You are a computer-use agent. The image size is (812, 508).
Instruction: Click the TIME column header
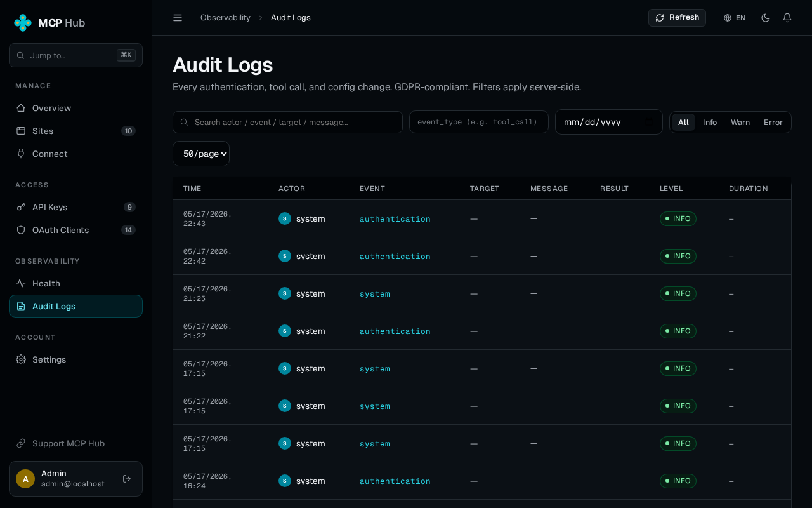point(192,189)
